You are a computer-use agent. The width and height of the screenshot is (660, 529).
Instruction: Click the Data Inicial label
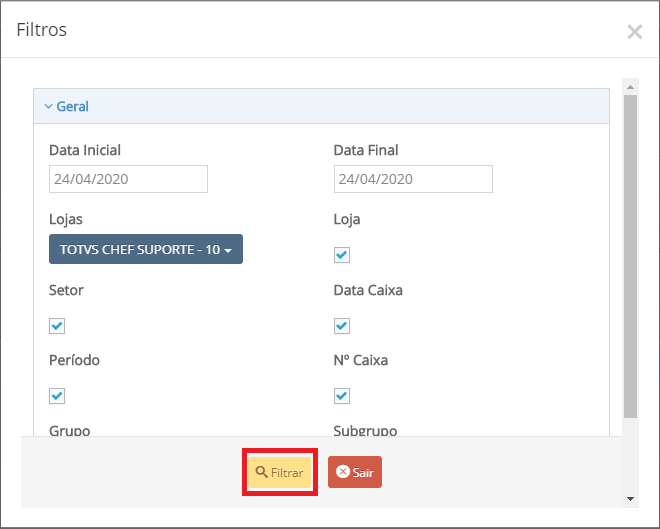click(x=85, y=150)
